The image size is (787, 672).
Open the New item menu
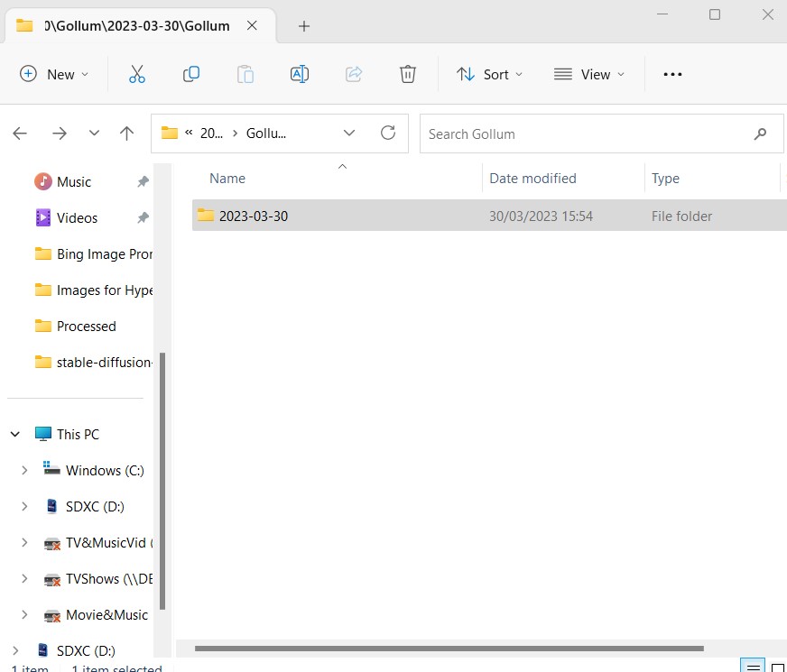click(54, 75)
